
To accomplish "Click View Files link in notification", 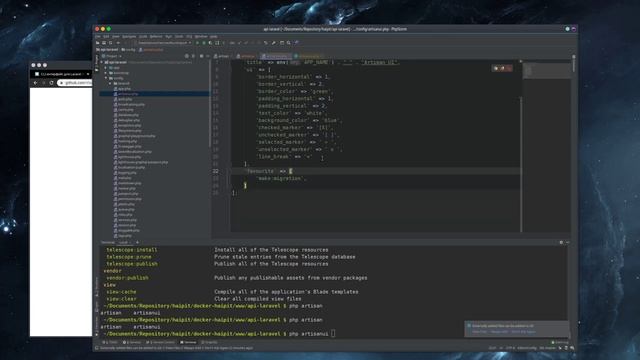I will tap(479, 332).
